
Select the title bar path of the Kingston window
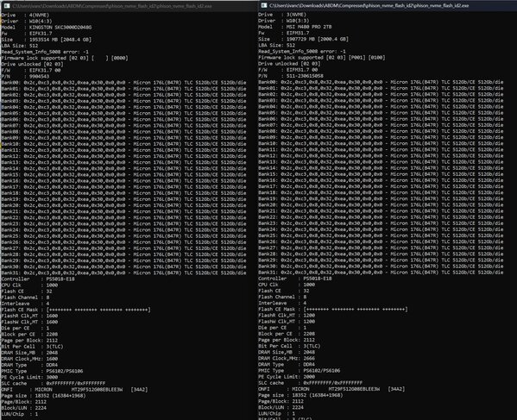click(112, 6)
